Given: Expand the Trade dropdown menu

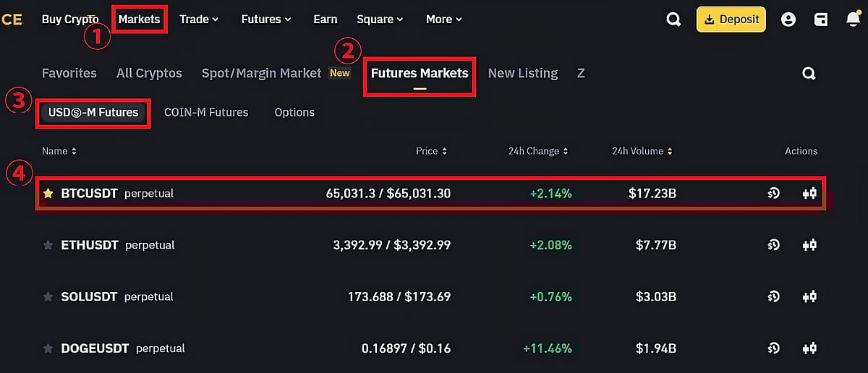Looking at the screenshot, I should click(x=199, y=20).
